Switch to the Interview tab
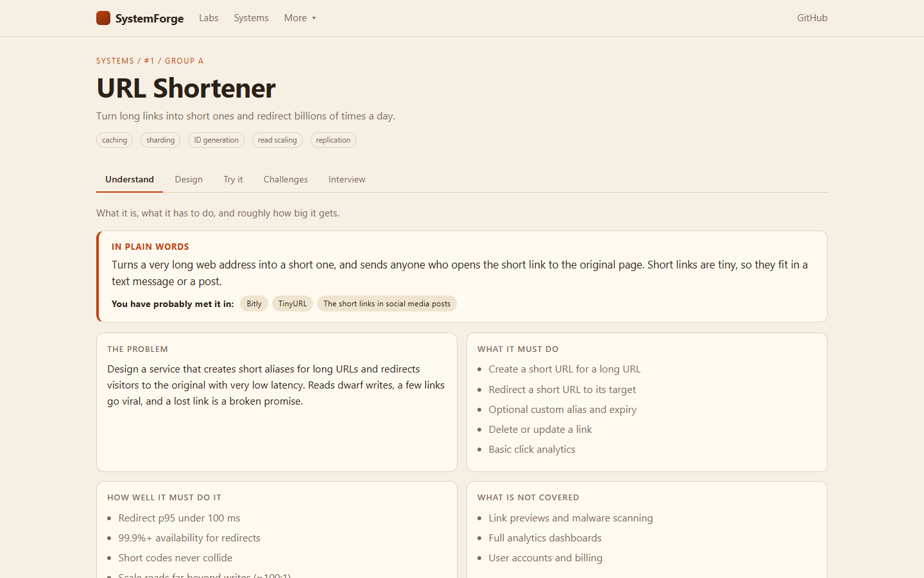The image size is (924, 578). [347, 179]
